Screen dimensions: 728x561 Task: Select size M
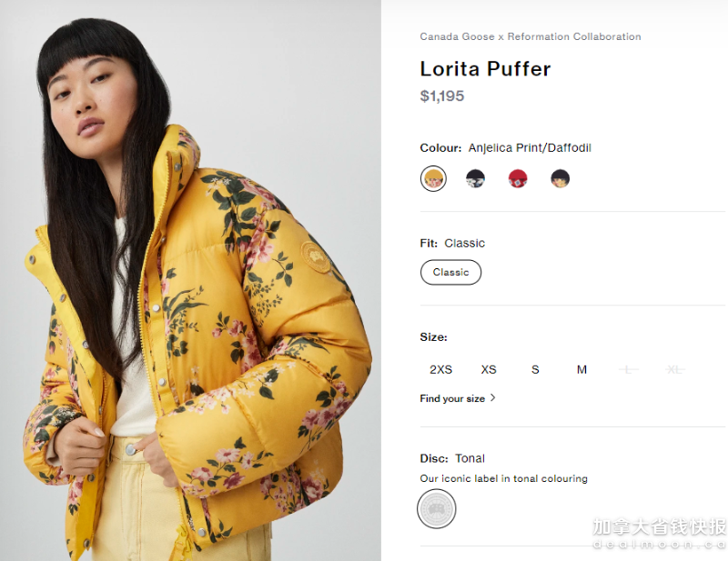[x=581, y=369]
